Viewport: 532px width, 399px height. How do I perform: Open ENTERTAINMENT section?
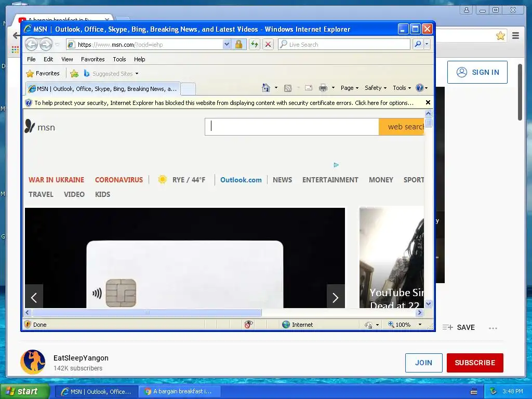330,180
